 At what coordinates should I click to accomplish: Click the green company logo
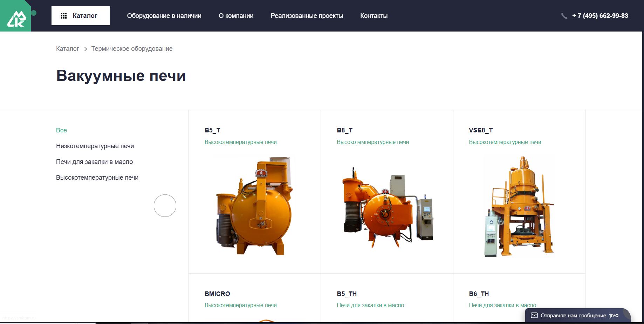(x=15, y=16)
